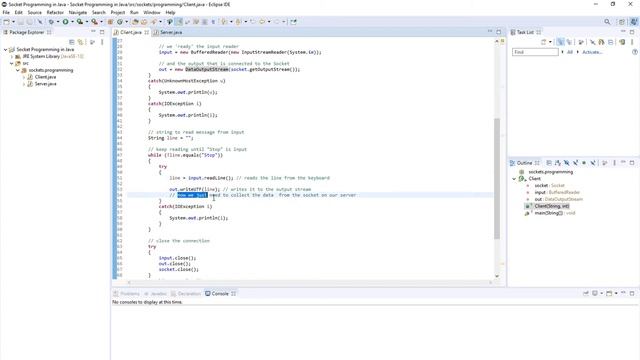Open the New file dropdown arrow
The image size is (640, 360).
click(13, 22)
